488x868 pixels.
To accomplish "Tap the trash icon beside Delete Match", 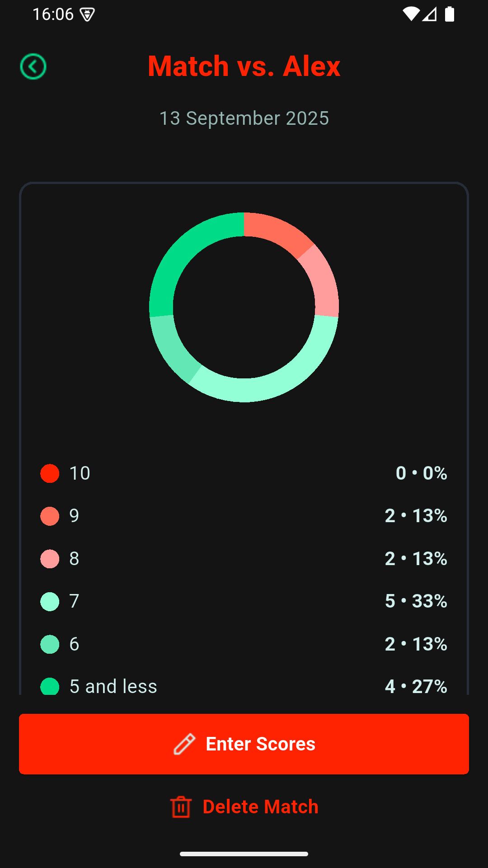I will pos(180,807).
